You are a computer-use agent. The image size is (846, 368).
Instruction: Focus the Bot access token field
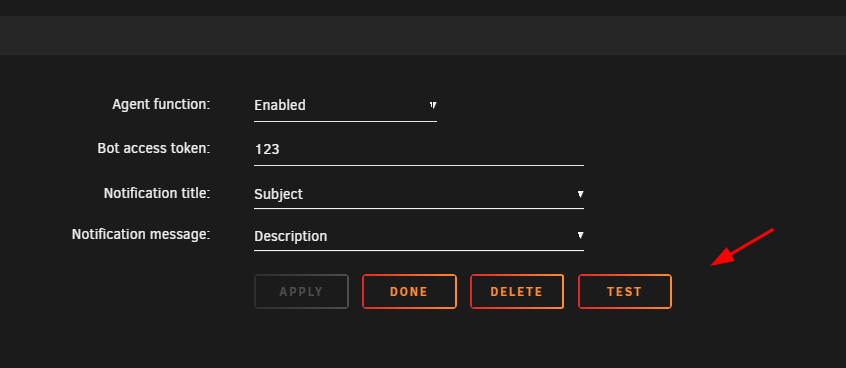pyautogui.click(x=419, y=149)
